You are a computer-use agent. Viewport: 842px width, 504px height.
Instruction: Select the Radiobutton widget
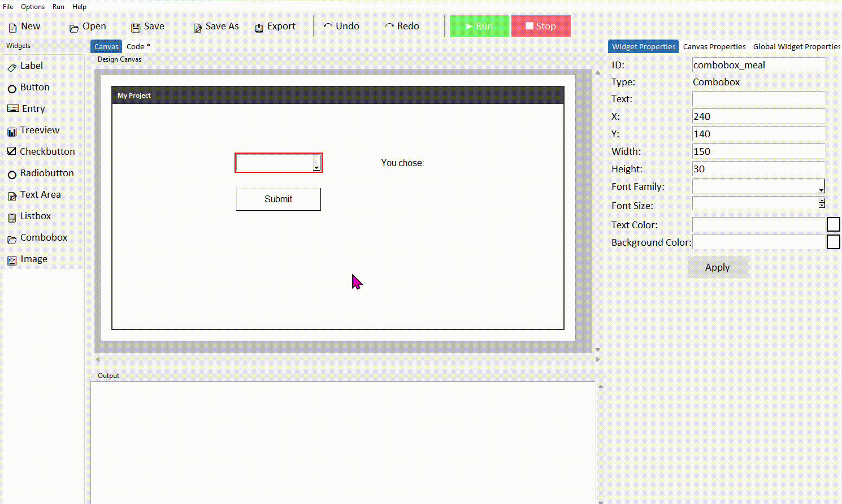47,173
